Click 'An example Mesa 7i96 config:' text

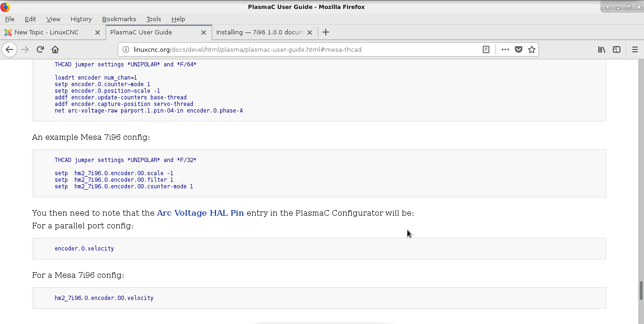[x=91, y=138]
